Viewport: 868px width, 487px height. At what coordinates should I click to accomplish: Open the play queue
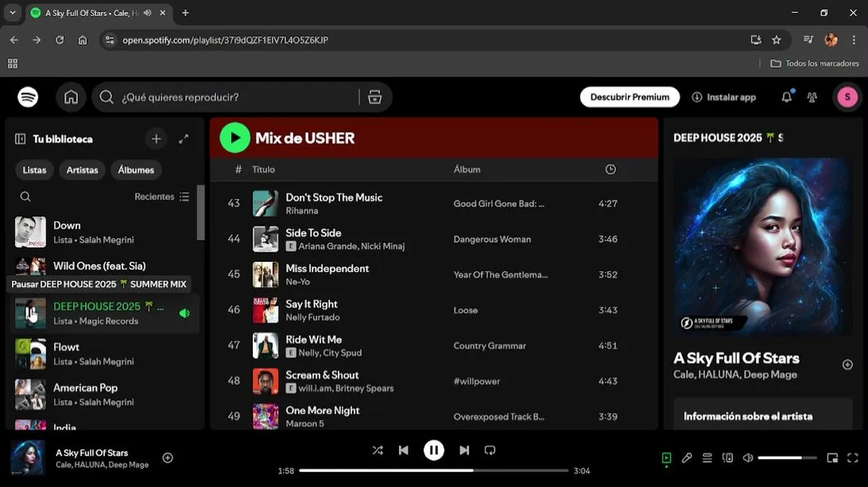(x=707, y=458)
